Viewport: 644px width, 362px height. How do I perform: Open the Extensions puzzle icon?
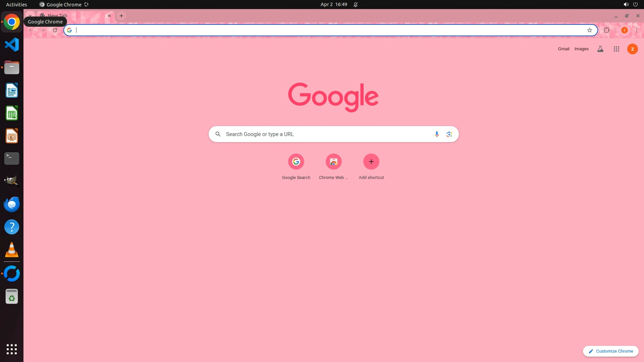(606, 30)
